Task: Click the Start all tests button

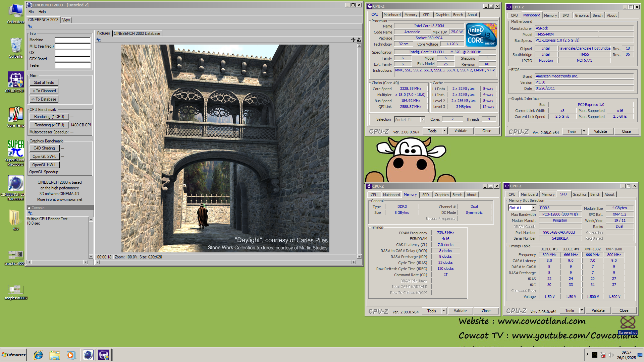Action: (x=44, y=82)
